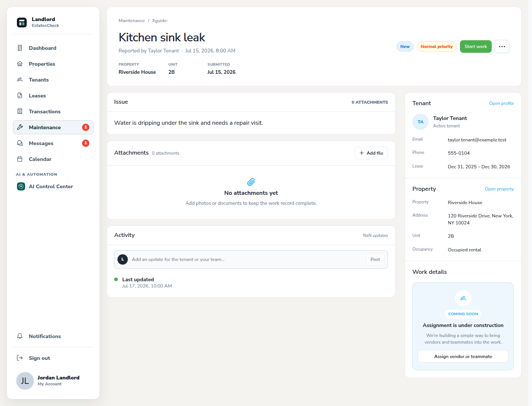The image size is (532, 406).
Task: Click the TA tenant avatar
Action: 420,122
